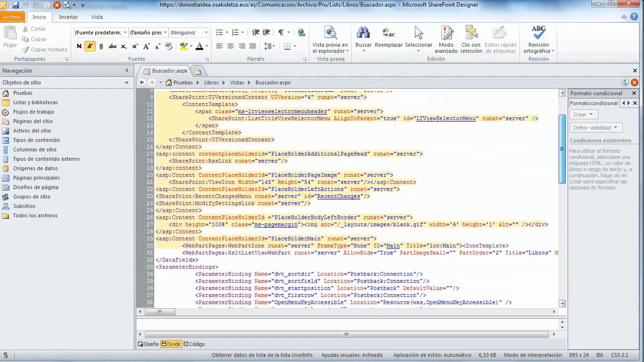
Task: Toggle subscript formatting
Action: pos(124,46)
